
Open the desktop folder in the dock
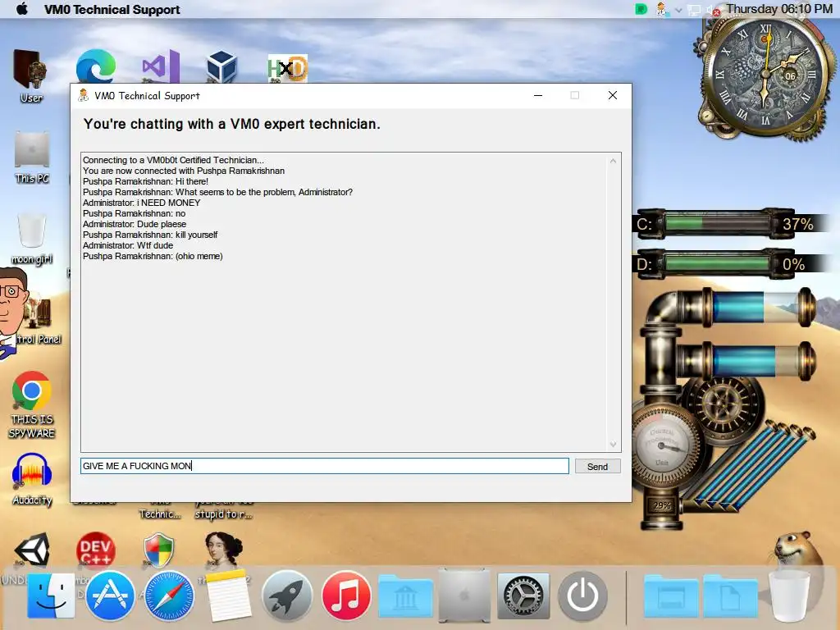point(671,596)
